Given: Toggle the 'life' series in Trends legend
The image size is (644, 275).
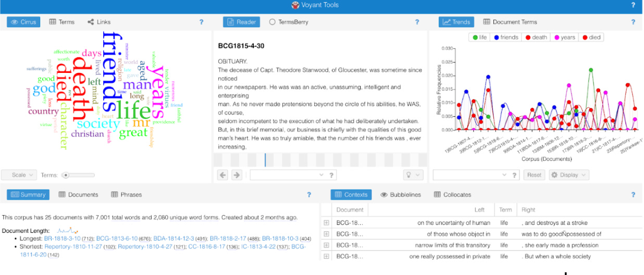Looking at the screenshot, I should point(479,37).
